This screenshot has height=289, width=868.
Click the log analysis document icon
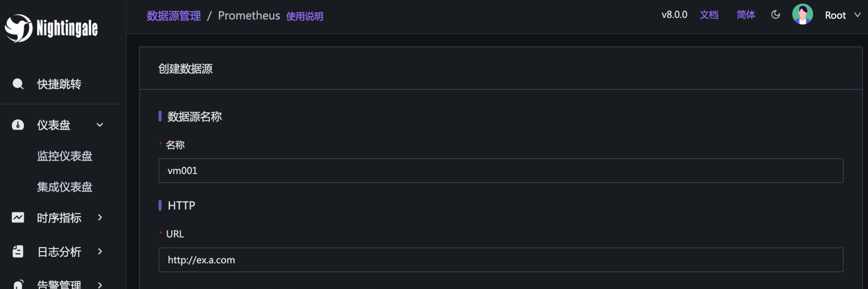pyautogui.click(x=18, y=252)
